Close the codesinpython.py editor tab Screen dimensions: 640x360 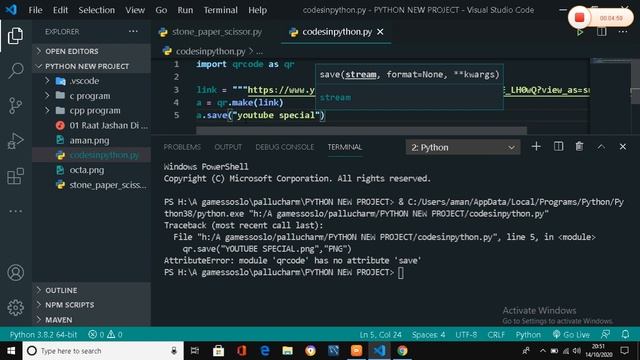pyautogui.click(x=380, y=31)
